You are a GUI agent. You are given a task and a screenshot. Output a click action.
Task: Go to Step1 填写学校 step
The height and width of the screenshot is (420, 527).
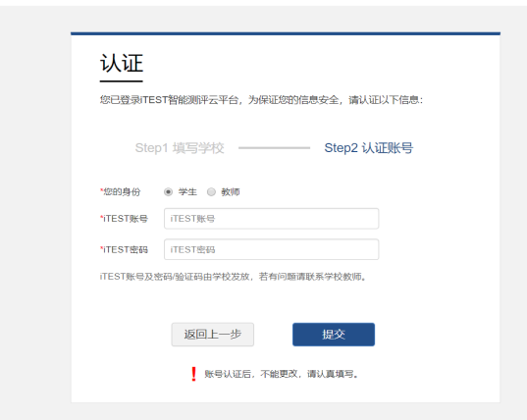click(180, 148)
